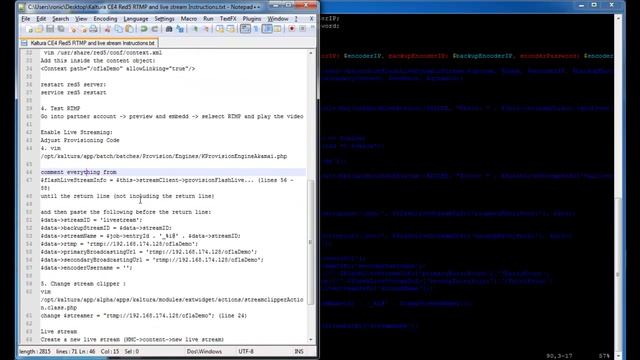Toggle synchronized horizontal scrolling
This screenshot has width=640, height=360.
click(x=231, y=29)
